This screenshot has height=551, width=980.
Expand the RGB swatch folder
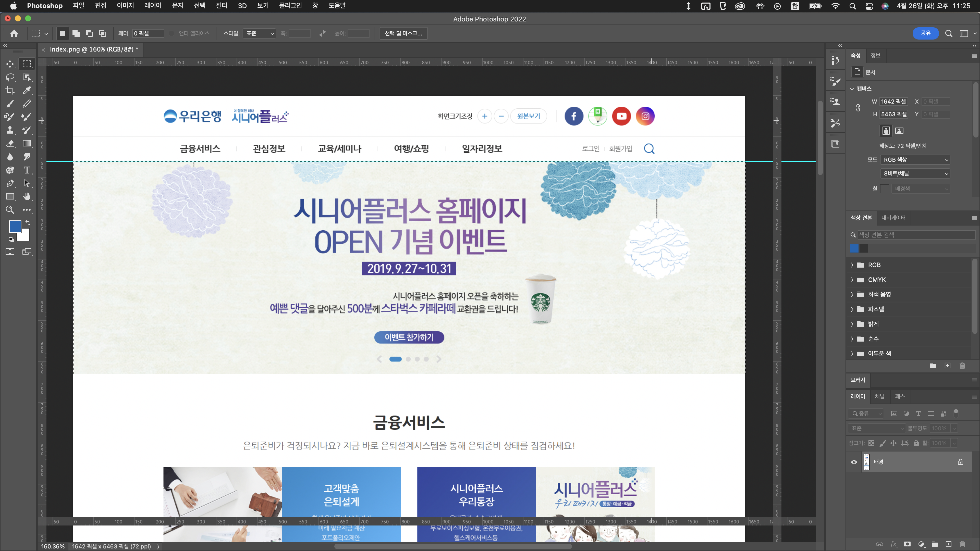click(x=852, y=265)
